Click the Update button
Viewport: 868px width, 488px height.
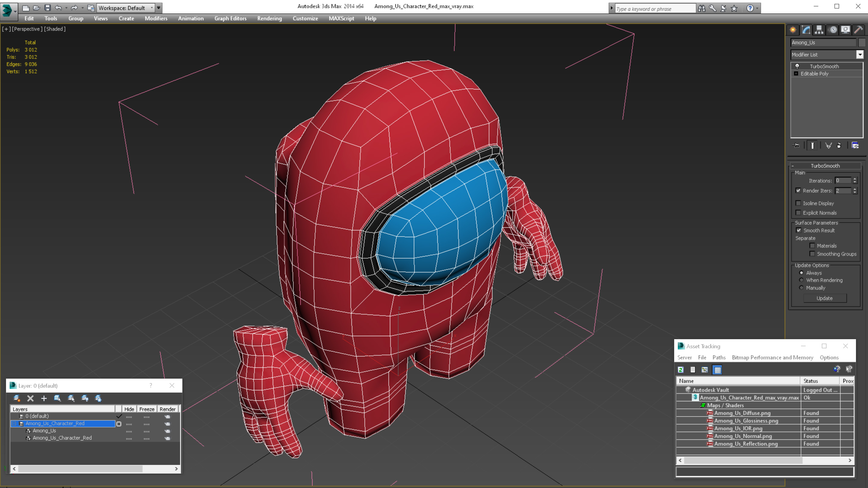click(x=824, y=299)
